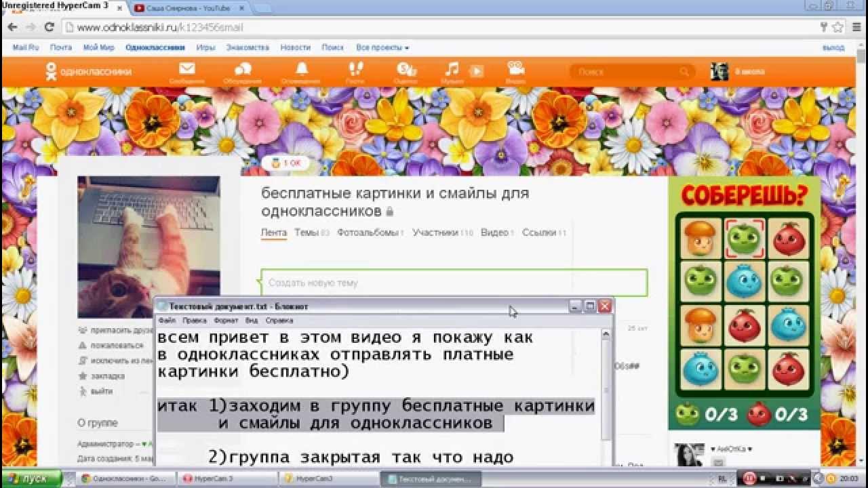Click the highlighted green apple tile in the ad

pos(745,238)
